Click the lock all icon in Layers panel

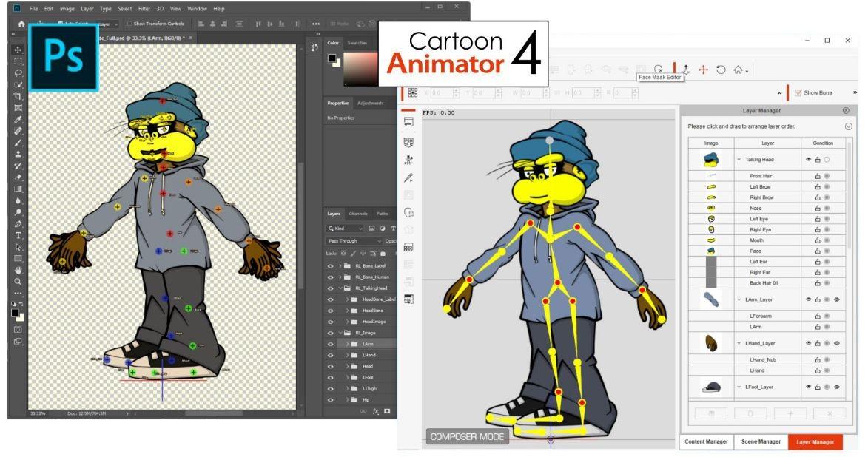(383, 254)
